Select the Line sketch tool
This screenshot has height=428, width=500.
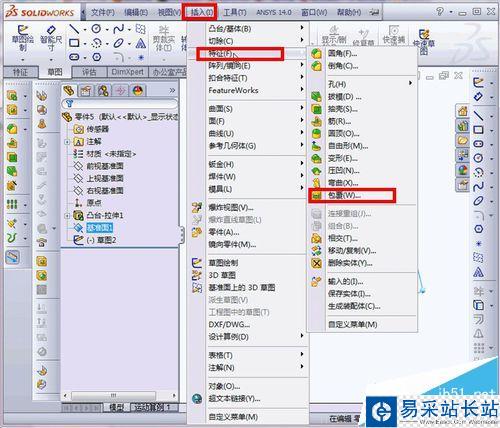pyautogui.click(x=74, y=29)
